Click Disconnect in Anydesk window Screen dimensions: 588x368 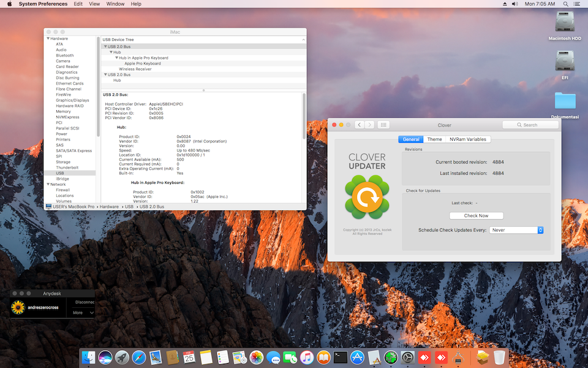click(85, 302)
